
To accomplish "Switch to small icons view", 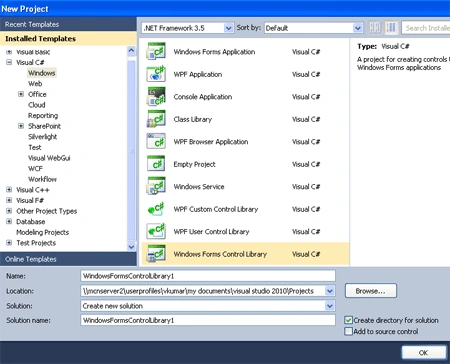I will [375, 28].
